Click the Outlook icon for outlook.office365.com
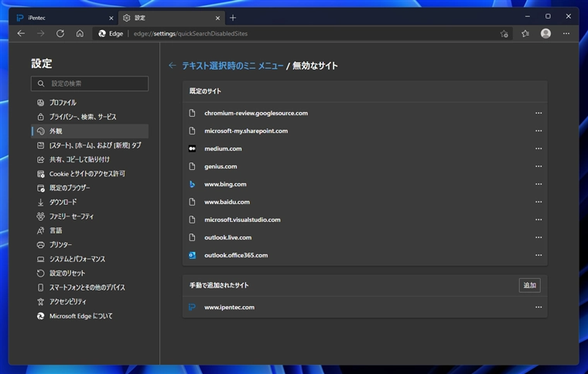Image resolution: width=588 pixels, height=374 pixels. click(192, 255)
